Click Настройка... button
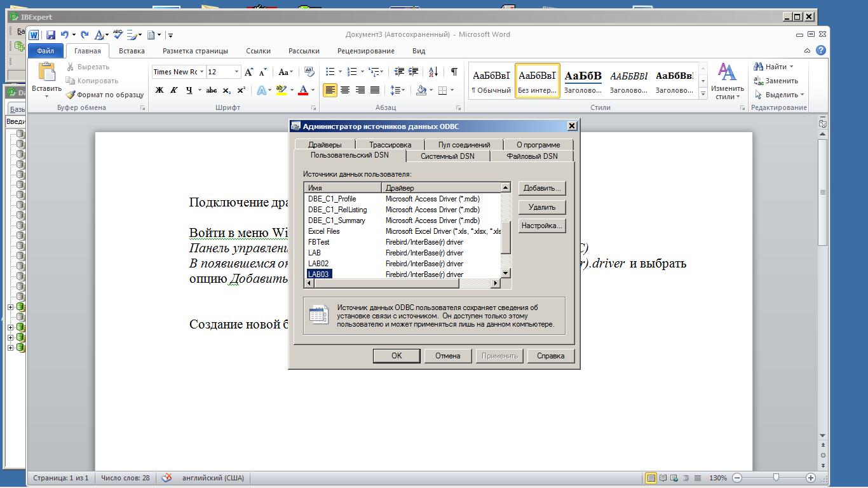Screen dimensions: 868x488 pos(542,226)
